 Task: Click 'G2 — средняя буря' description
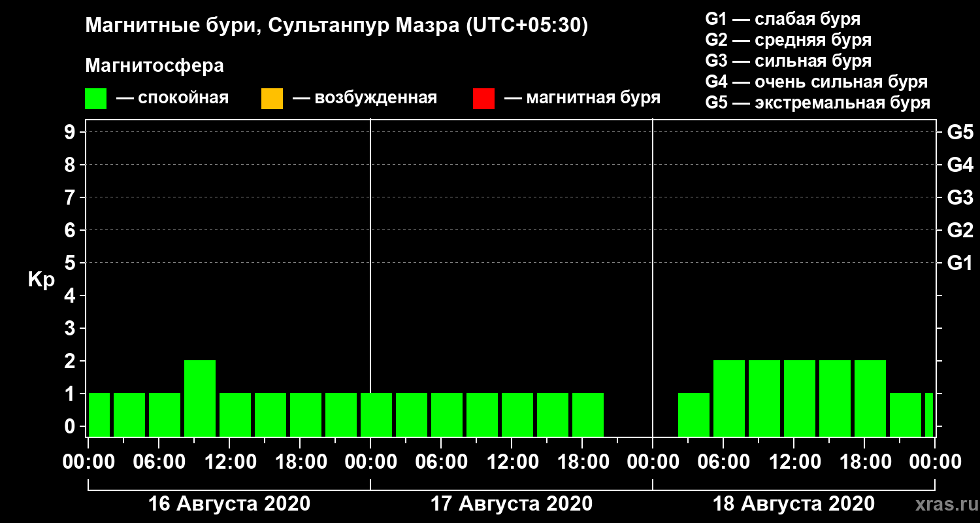pos(789,40)
